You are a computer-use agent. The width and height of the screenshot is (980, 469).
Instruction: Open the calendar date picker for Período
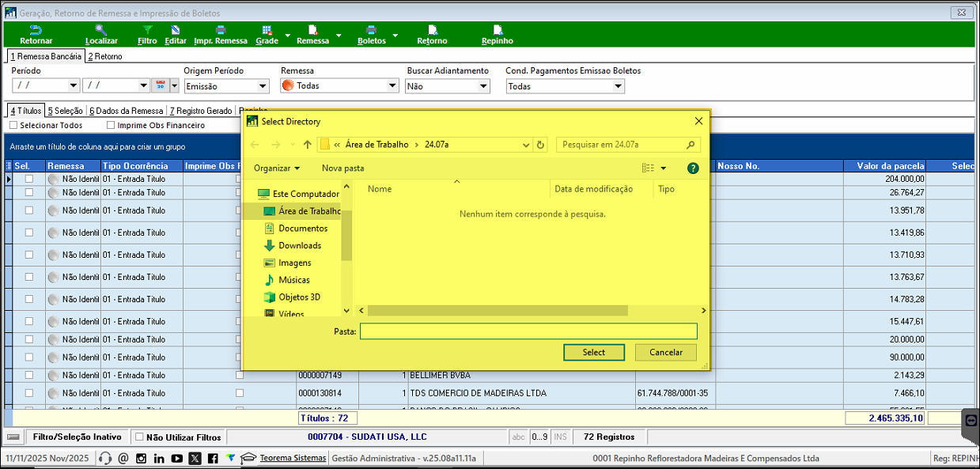158,85
